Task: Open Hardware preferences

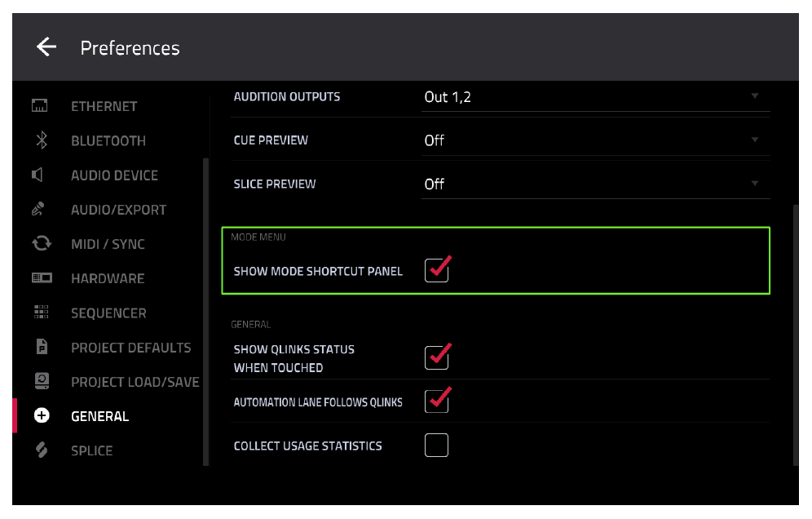Action: coord(108,278)
